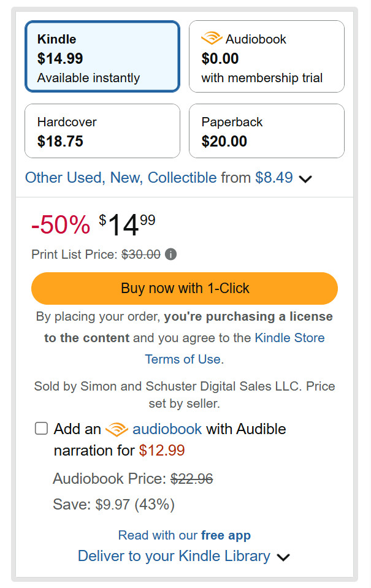
Task: Click the Audible icon next to audiobook link
Action: [117, 429]
